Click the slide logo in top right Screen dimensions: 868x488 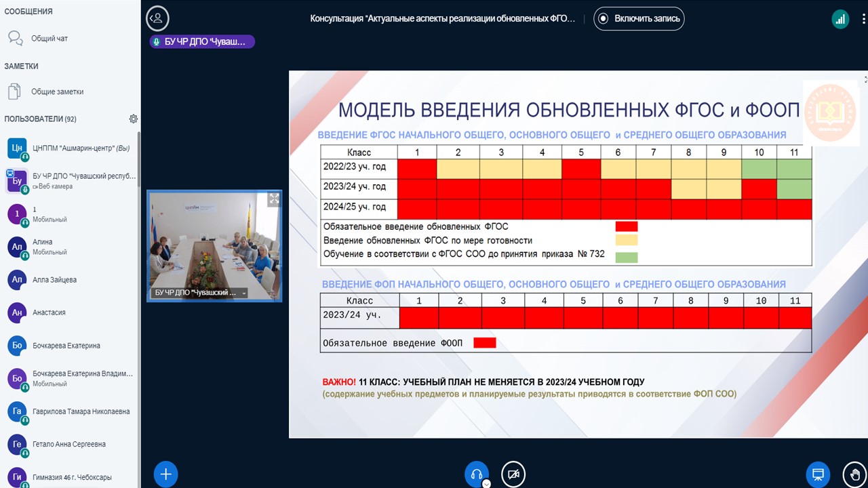(831, 113)
